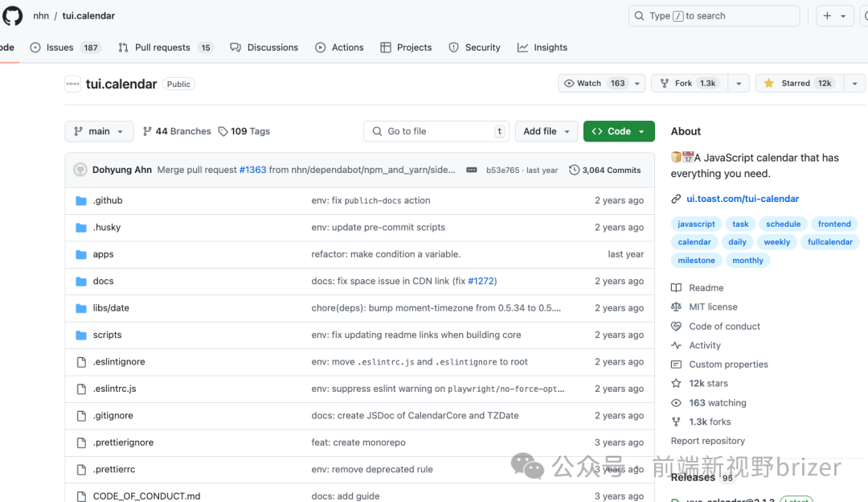The width and height of the screenshot is (868, 502).
Task: Click the .github folder icon
Action: 81,200
